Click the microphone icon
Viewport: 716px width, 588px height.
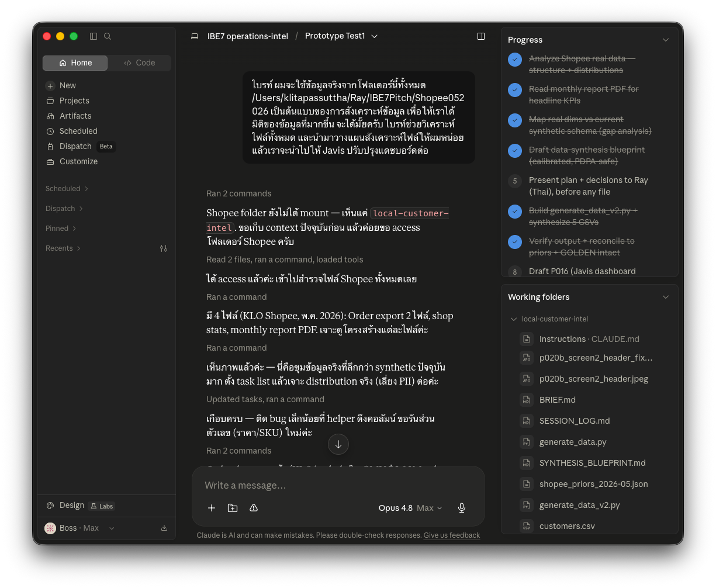point(462,508)
